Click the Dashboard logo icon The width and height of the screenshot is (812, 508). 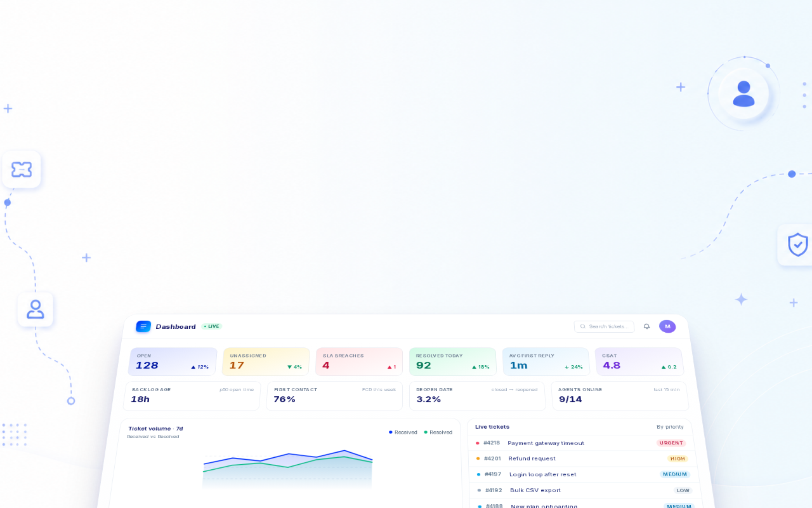pos(143,326)
